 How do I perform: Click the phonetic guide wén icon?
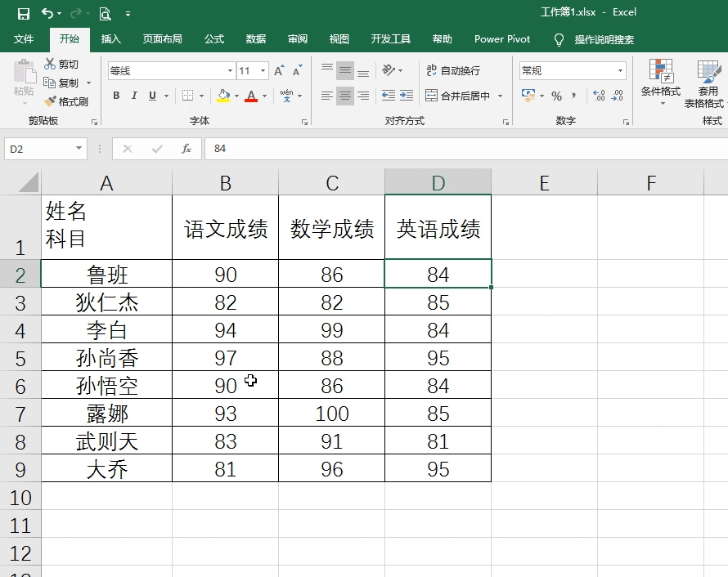286,96
